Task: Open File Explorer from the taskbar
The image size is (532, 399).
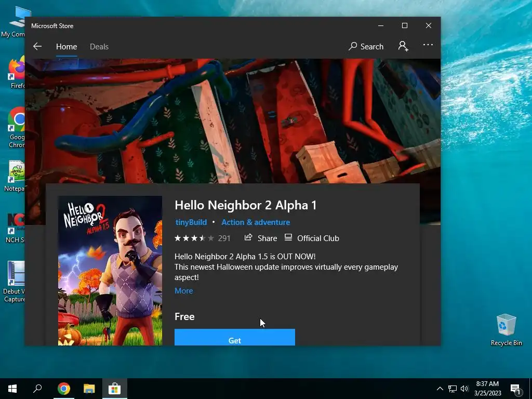Action: [x=89, y=389]
